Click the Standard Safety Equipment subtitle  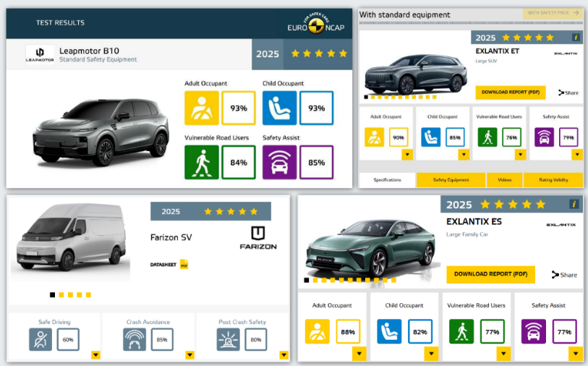(x=98, y=59)
